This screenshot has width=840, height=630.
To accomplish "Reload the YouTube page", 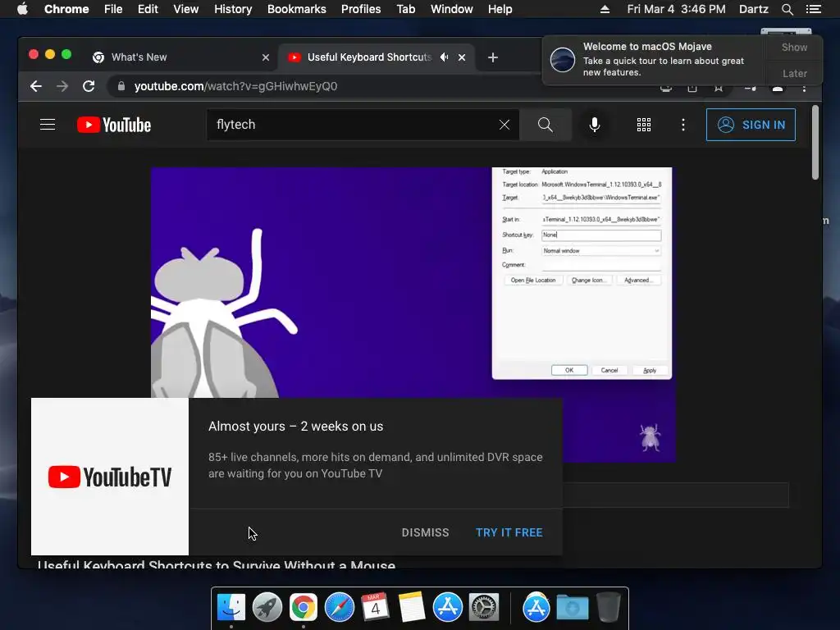I will [89, 86].
